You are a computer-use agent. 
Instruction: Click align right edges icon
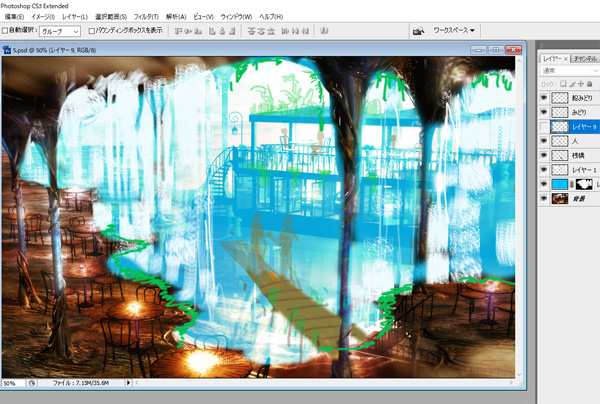[x=232, y=31]
